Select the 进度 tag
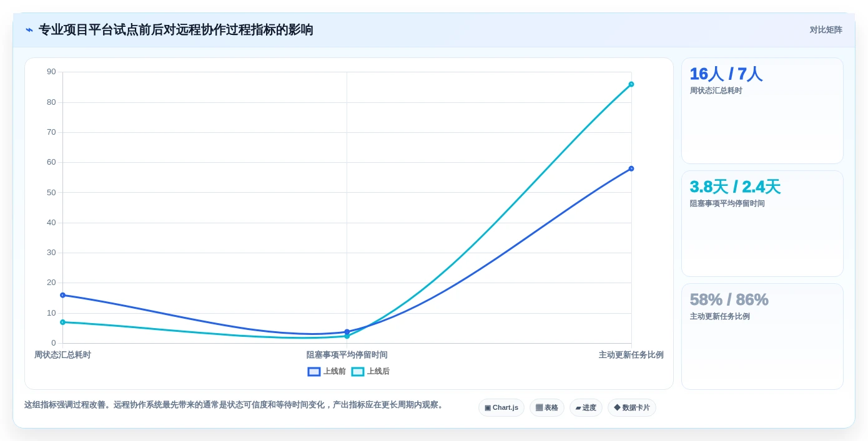The image size is (868, 441). pyautogui.click(x=586, y=407)
